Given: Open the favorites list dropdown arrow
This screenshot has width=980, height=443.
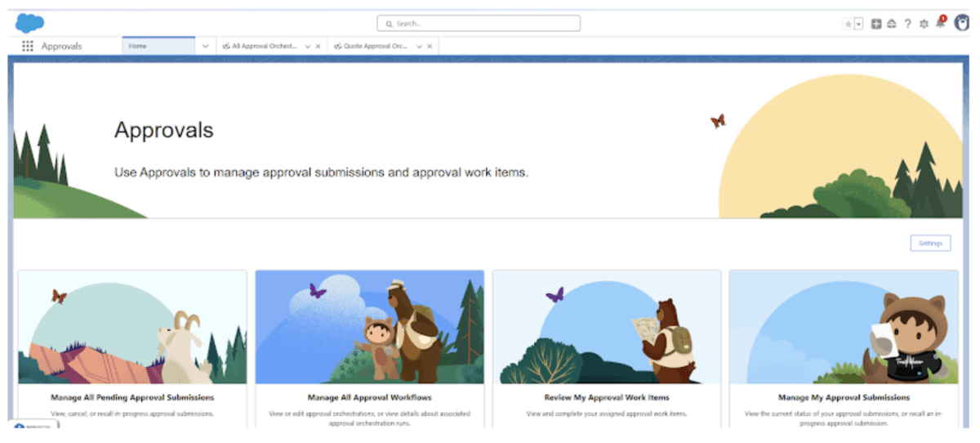Looking at the screenshot, I should click(858, 25).
